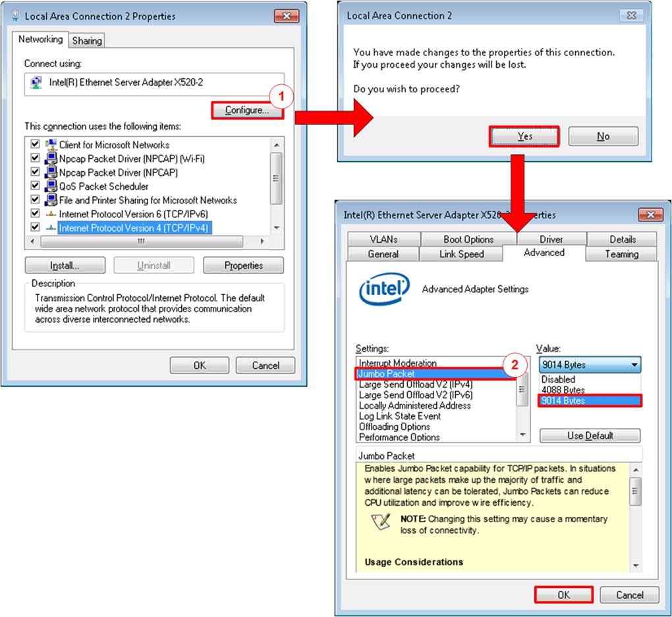Image resolution: width=672 pixels, height=617 pixels.
Task: Click the Install... button
Action: click(x=65, y=265)
